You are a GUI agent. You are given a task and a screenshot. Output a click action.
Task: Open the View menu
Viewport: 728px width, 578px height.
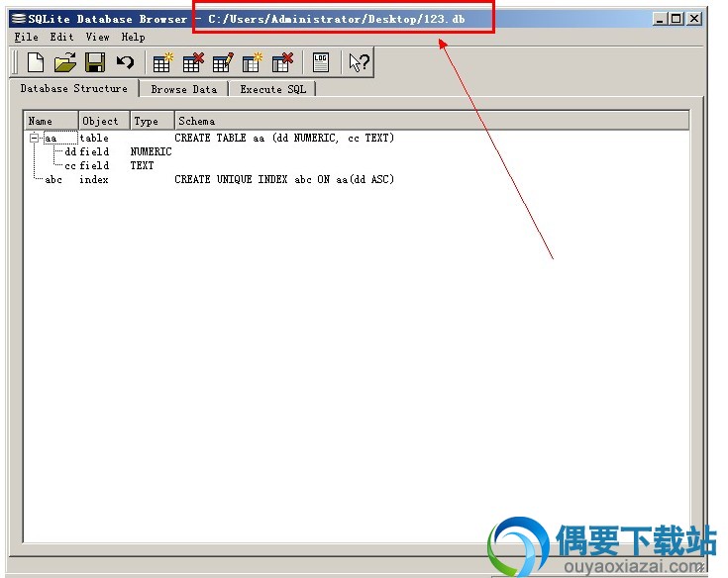pyautogui.click(x=97, y=37)
